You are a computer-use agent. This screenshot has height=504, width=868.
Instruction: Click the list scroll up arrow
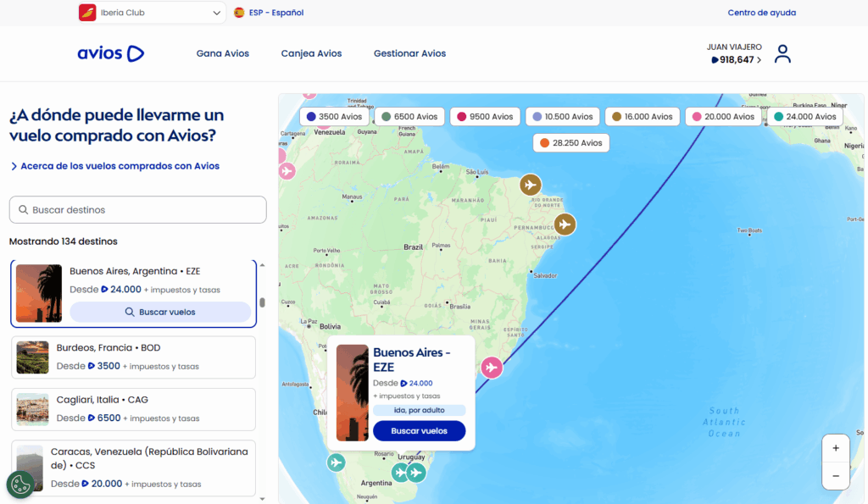tap(263, 266)
